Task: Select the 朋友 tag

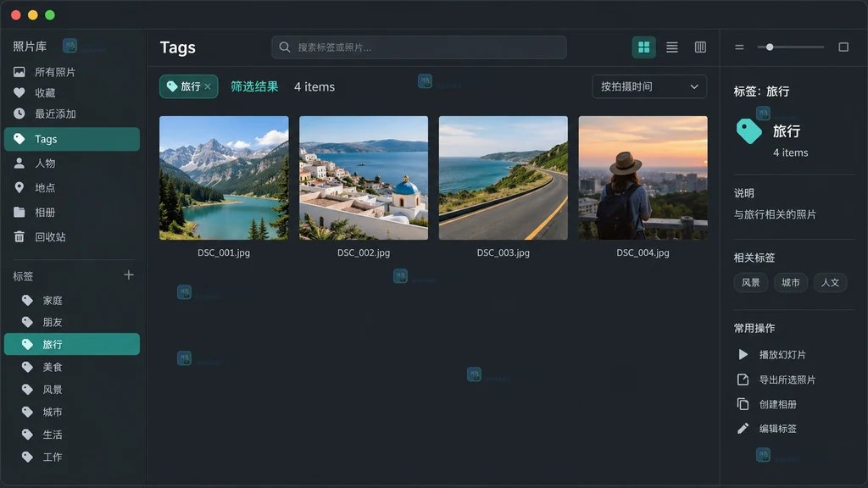Action: [72, 322]
